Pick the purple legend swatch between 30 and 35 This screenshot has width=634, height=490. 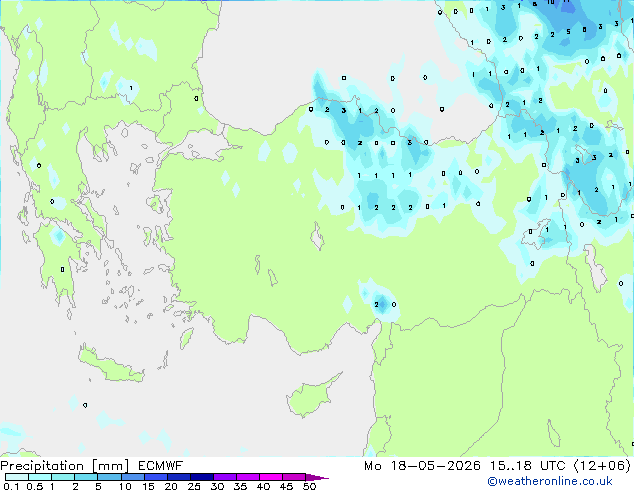tap(225, 477)
